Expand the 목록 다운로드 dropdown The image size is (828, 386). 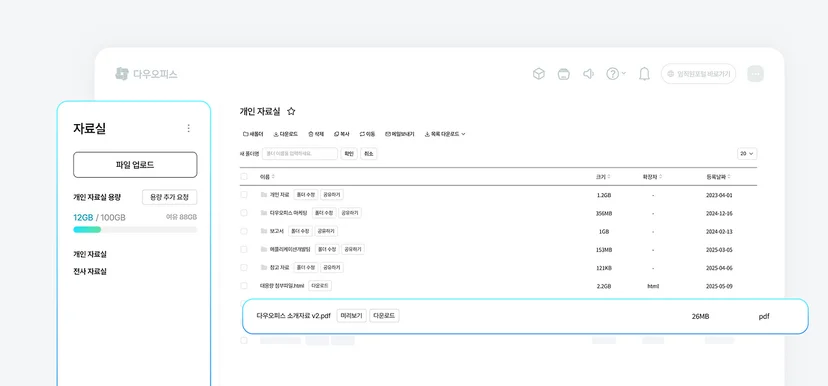(445, 134)
